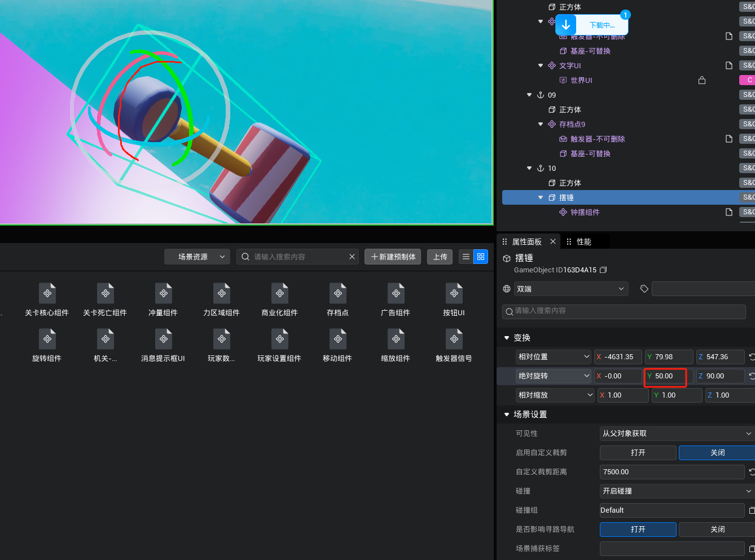Select the 机关- asset icon
755x560 pixels.
(x=106, y=339)
